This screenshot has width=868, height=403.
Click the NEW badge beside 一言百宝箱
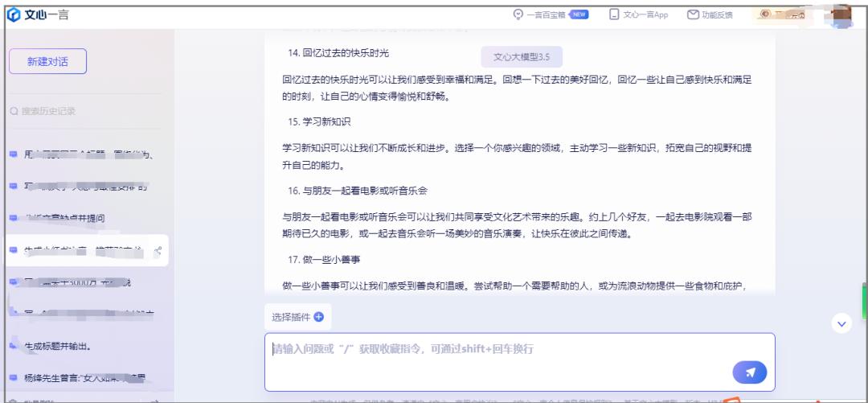point(579,15)
